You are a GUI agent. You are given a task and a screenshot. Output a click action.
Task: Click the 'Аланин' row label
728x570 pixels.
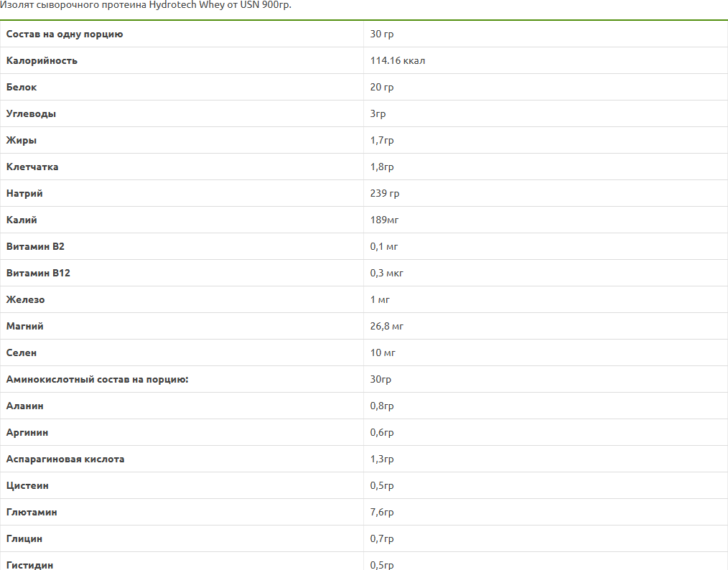point(24,406)
